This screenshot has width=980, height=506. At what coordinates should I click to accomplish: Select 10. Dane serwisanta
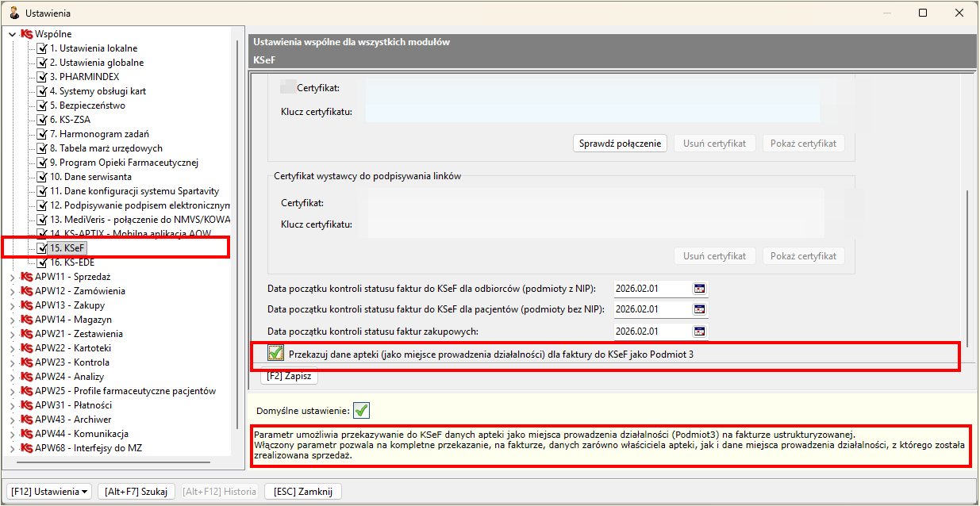pyautogui.click(x=90, y=177)
